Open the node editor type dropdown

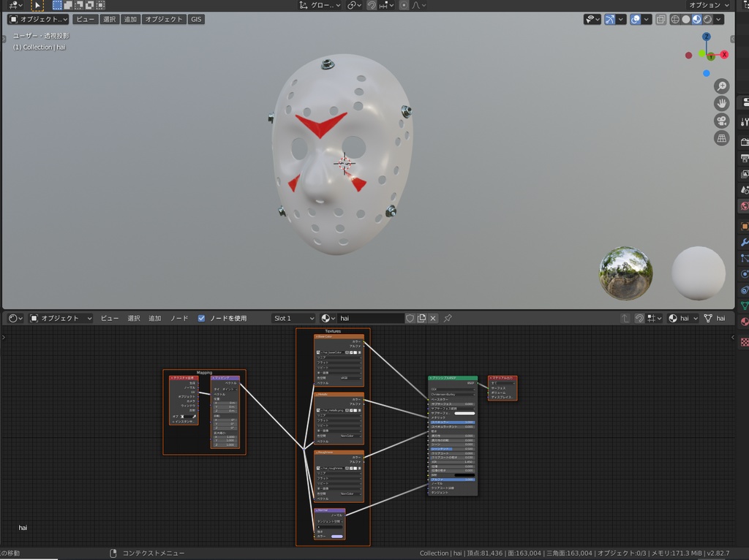coord(16,318)
